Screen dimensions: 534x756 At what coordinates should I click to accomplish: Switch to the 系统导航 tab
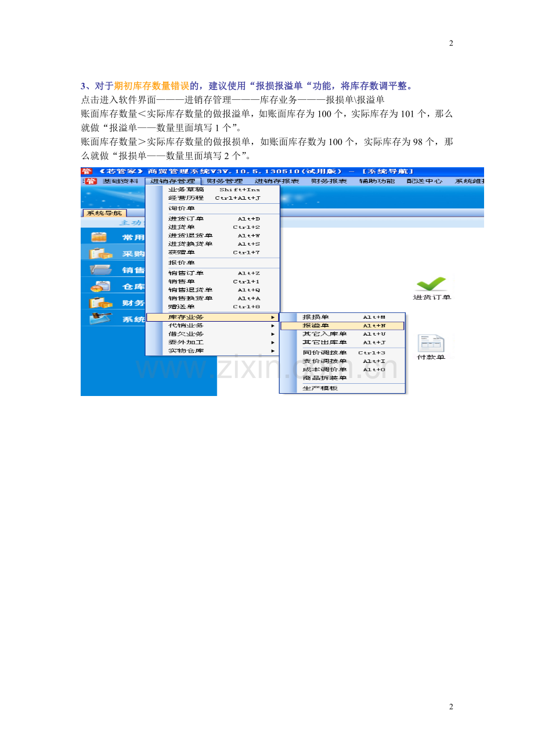point(104,213)
